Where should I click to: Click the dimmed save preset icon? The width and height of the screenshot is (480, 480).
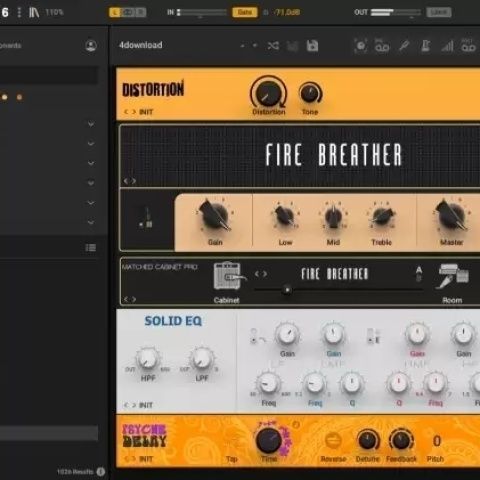[x=292, y=46]
